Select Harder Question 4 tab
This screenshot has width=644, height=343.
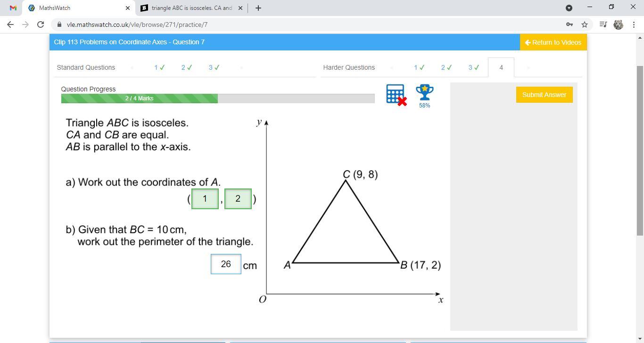[501, 67]
